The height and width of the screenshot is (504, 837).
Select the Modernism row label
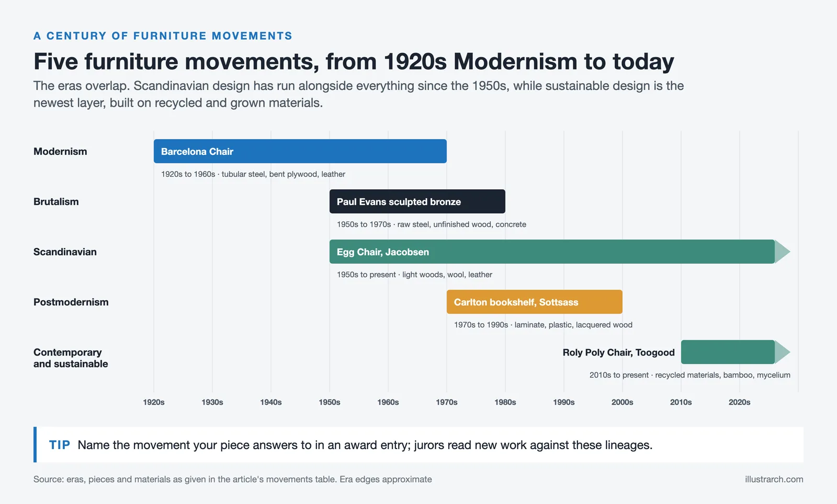click(x=60, y=152)
